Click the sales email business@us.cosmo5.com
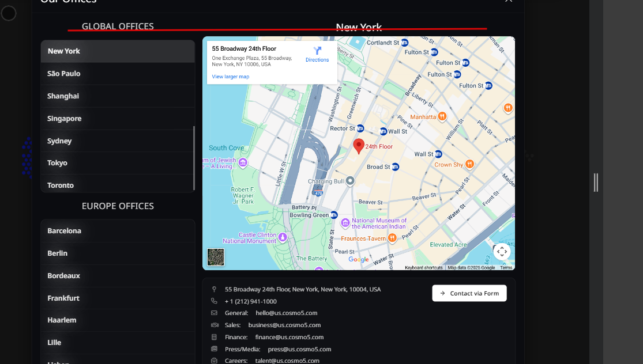The width and height of the screenshot is (643, 364). (284, 325)
